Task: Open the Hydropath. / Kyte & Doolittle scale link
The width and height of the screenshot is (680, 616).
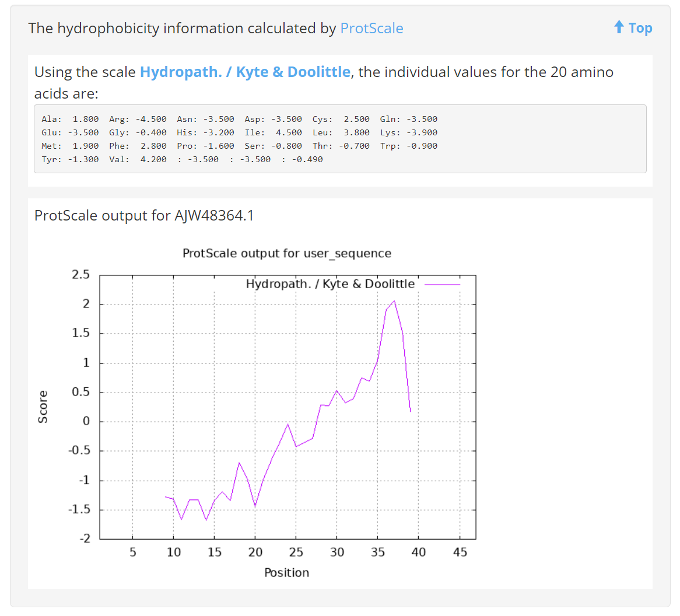Action: [x=245, y=72]
